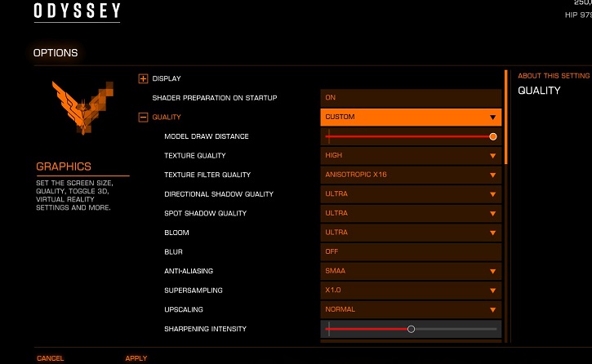Image resolution: width=592 pixels, height=364 pixels.
Task: Click the Texture Quality label
Action: pyautogui.click(x=195, y=155)
